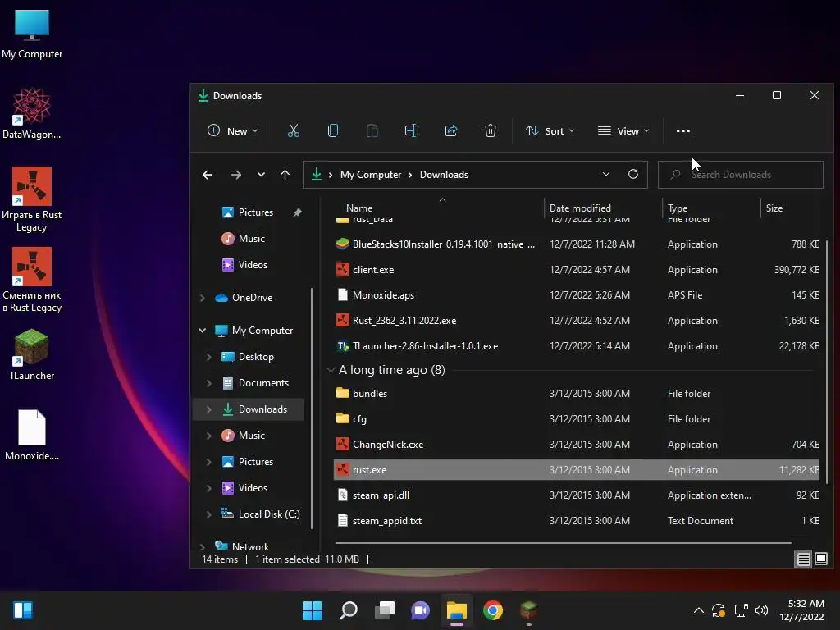The width and height of the screenshot is (840, 630).
Task: Open Task View on taskbar
Action: 385,610
